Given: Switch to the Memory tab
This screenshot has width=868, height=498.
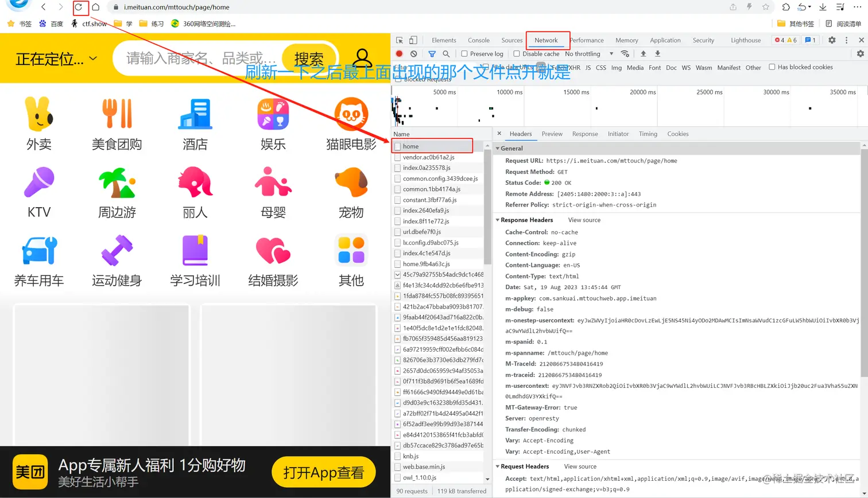Looking at the screenshot, I should (x=627, y=40).
